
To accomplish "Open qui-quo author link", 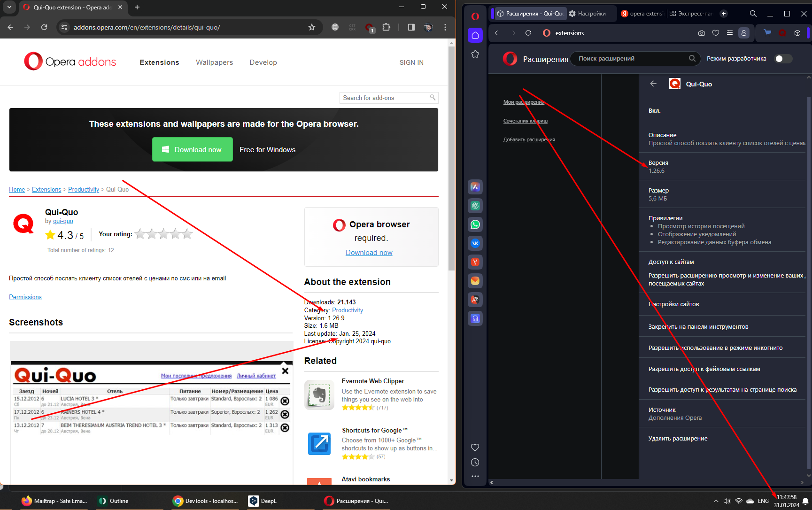I will (63, 221).
